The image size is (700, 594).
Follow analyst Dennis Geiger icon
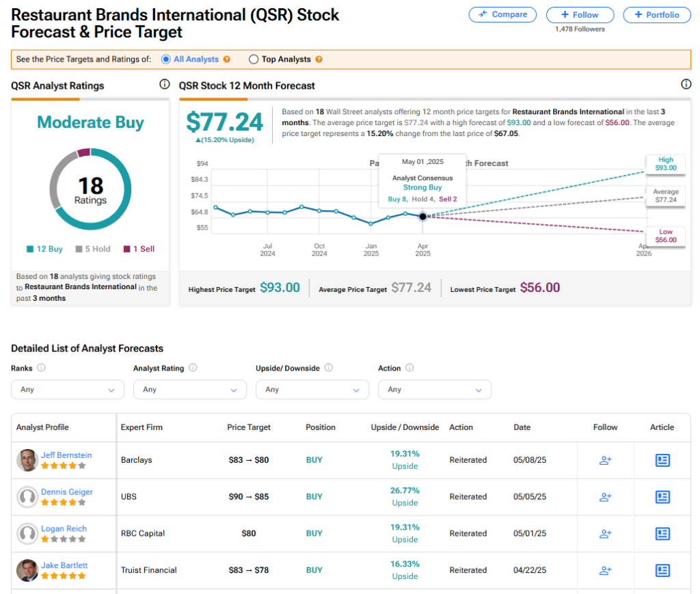tap(606, 497)
